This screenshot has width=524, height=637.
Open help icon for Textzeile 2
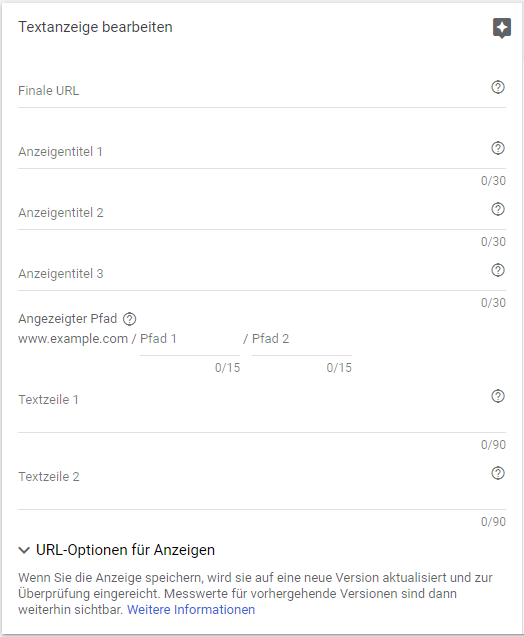tap(498, 473)
